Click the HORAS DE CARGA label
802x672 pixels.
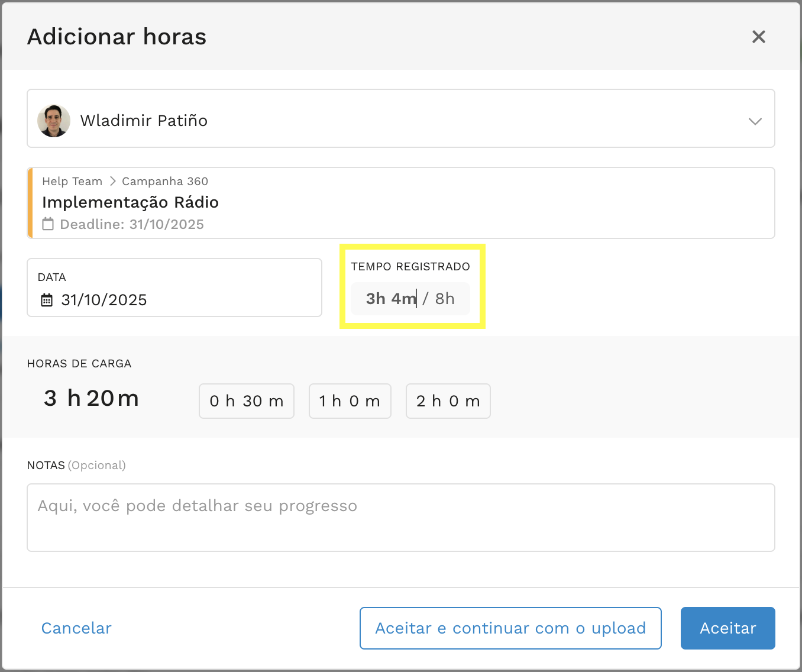tap(79, 364)
